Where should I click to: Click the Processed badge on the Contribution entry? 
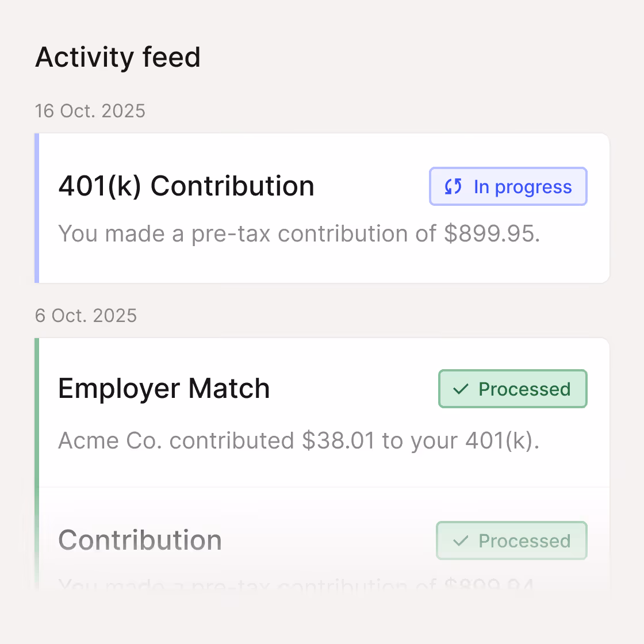511,540
